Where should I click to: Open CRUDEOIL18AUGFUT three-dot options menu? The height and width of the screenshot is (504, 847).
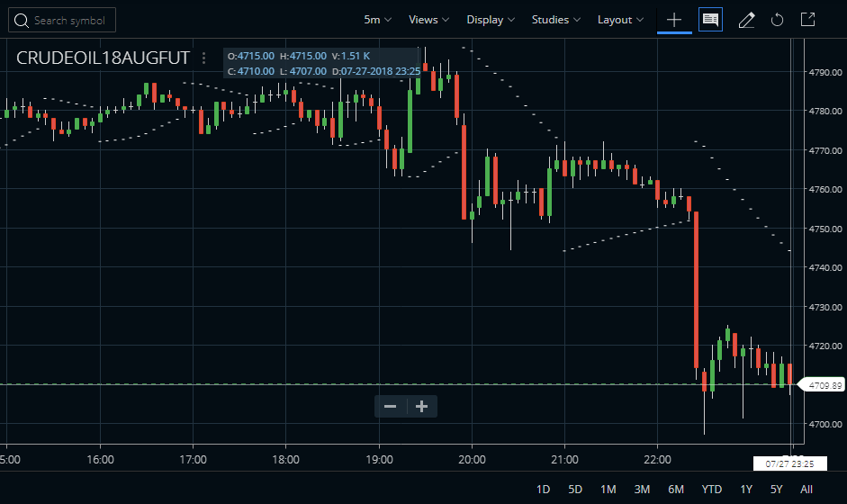(x=203, y=58)
